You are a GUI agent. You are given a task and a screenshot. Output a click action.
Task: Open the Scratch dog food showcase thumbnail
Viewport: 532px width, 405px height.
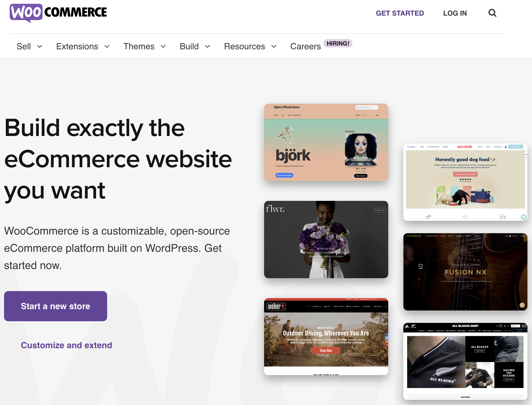coord(465,182)
